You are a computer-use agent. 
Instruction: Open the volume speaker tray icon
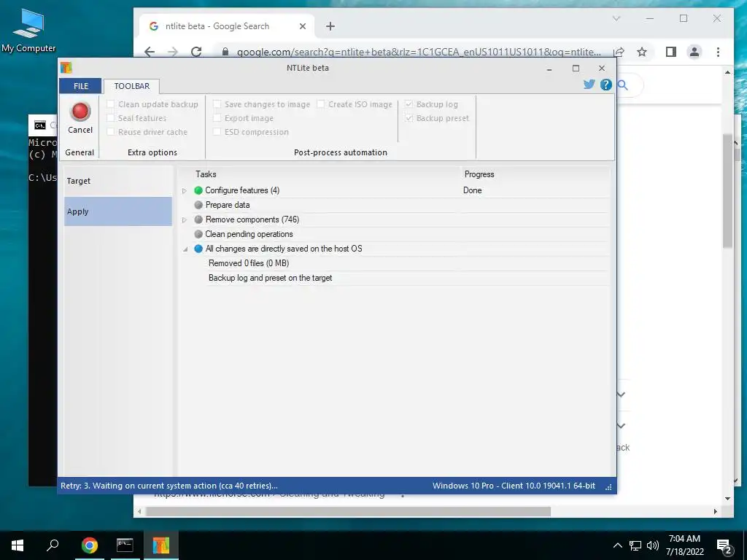(x=653, y=545)
